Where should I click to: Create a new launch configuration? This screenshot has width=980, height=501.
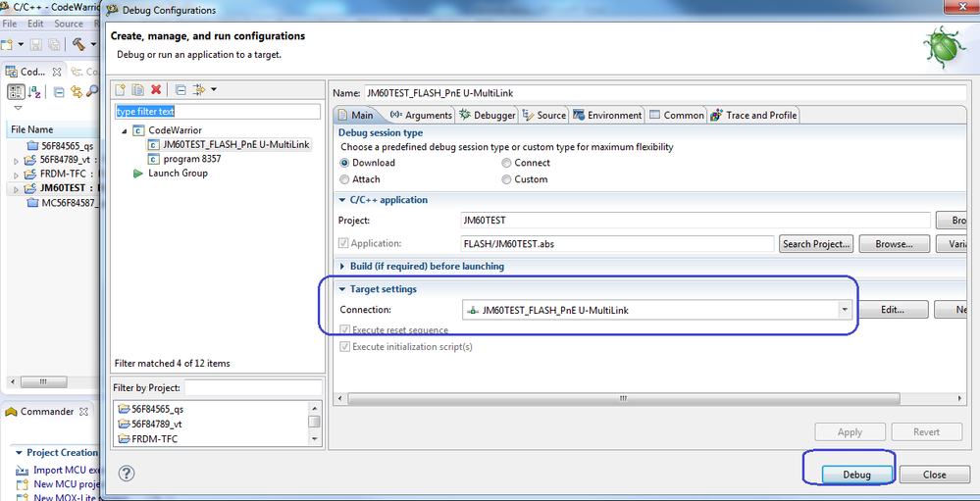point(121,90)
